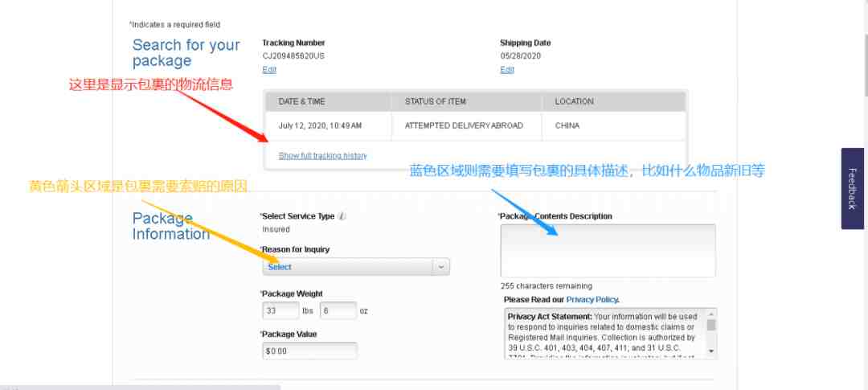Click the Edit link under Tracking Number
868x390 pixels.
269,70
